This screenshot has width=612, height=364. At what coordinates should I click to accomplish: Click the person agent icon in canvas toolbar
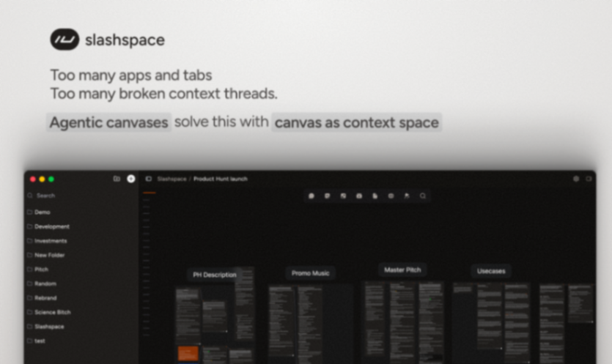407,196
